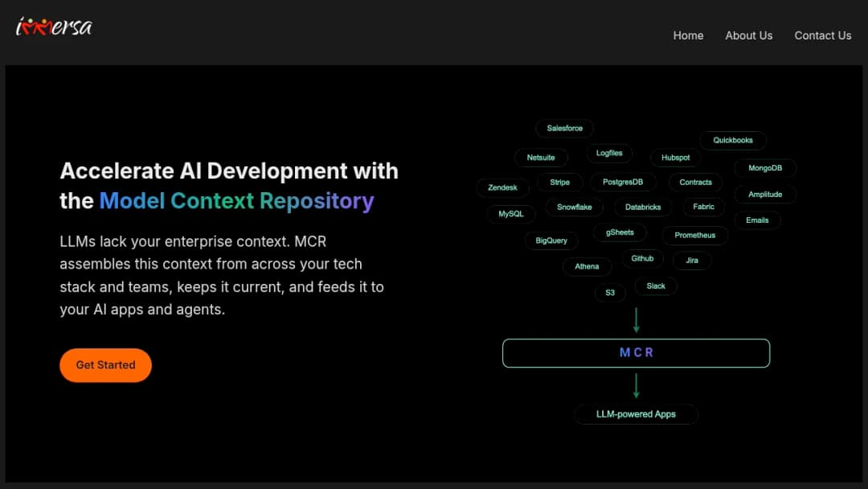The width and height of the screenshot is (868, 489).
Task: Click the Fabric pill
Action: (703, 207)
